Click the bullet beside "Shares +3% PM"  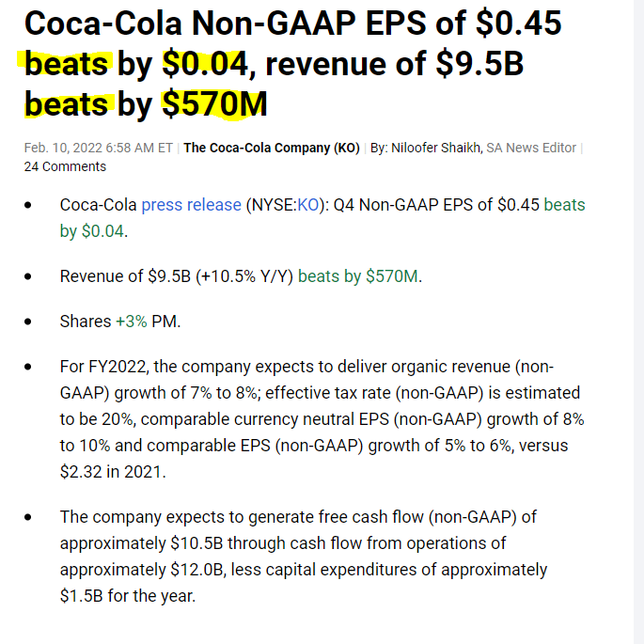coord(31,322)
